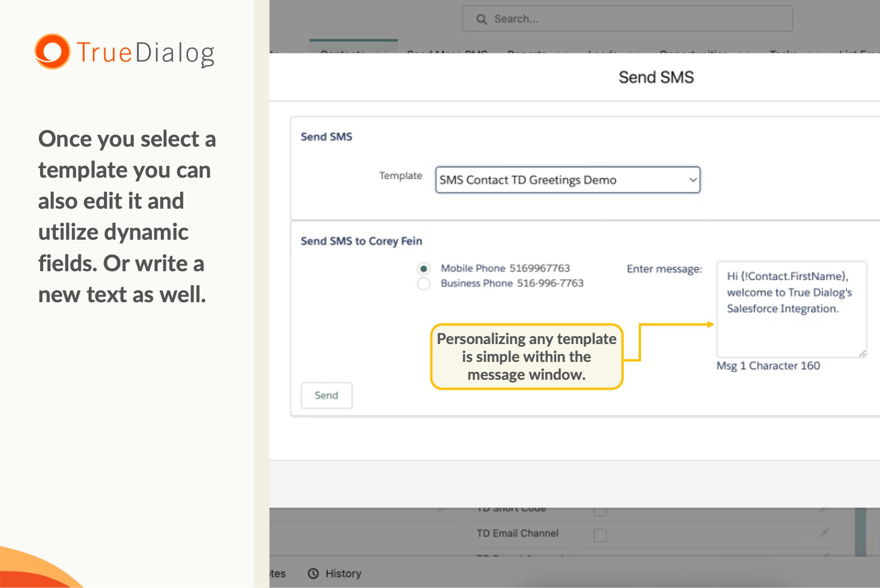Select the Business Phone radio button
880x588 pixels.
pos(423,283)
